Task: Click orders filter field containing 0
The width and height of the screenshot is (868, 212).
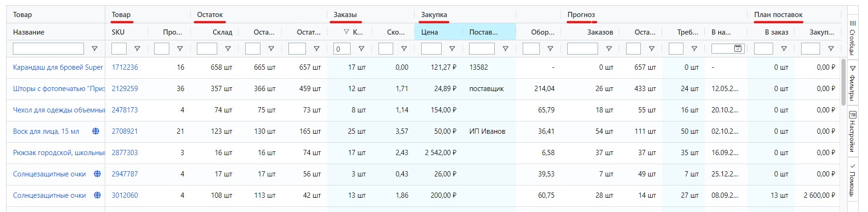Action: tap(342, 49)
